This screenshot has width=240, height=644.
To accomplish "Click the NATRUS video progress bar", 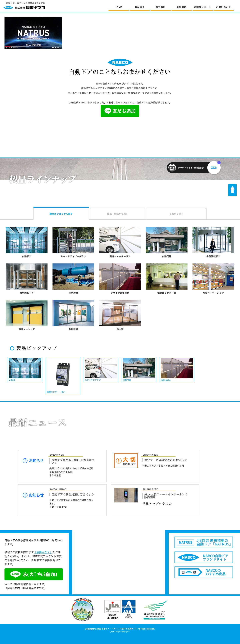I will coord(33,46).
